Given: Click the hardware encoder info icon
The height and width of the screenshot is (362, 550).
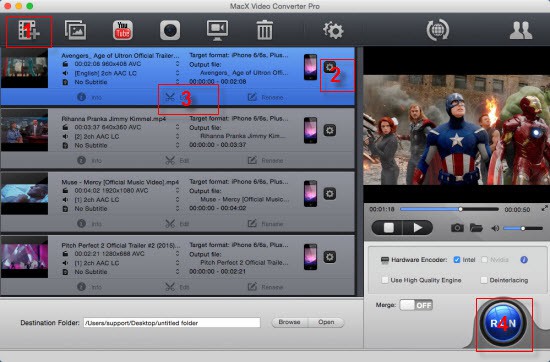Looking at the screenshot, I should (524, 260).
